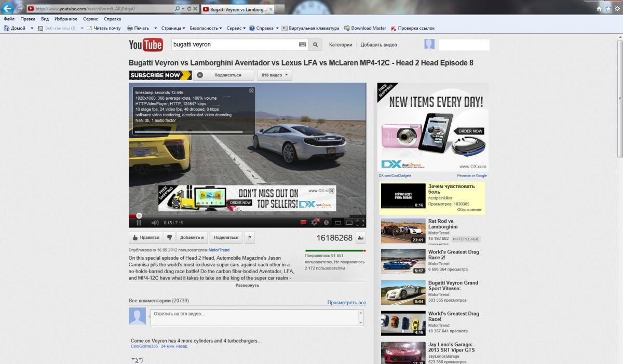623x364 pixels.
Task: Open the Rat Rod vs Lamborghini thumbnail
Action: [403, 231]
